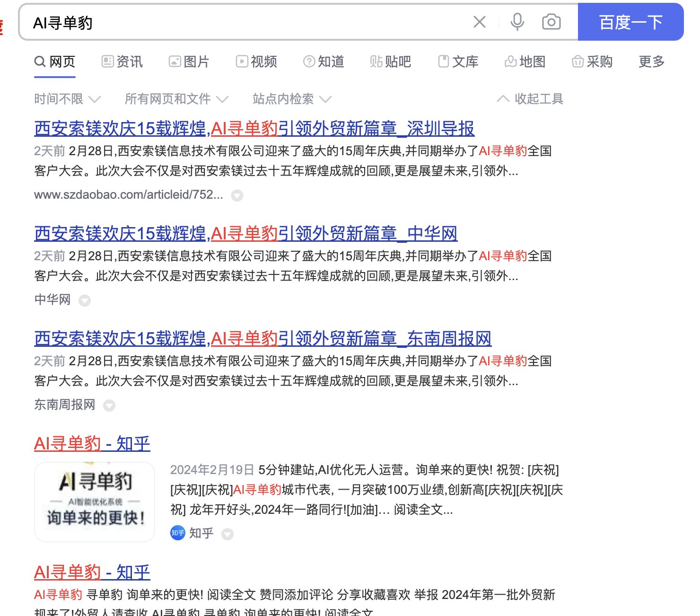Open the 更多 menu
The image size is (700, 616).
pos(652,62)
